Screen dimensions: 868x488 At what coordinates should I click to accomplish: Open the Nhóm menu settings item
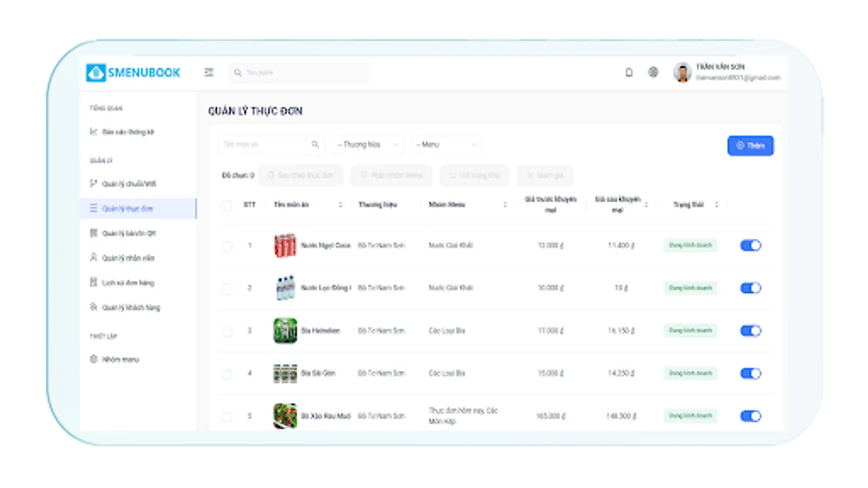pos(120,359)
